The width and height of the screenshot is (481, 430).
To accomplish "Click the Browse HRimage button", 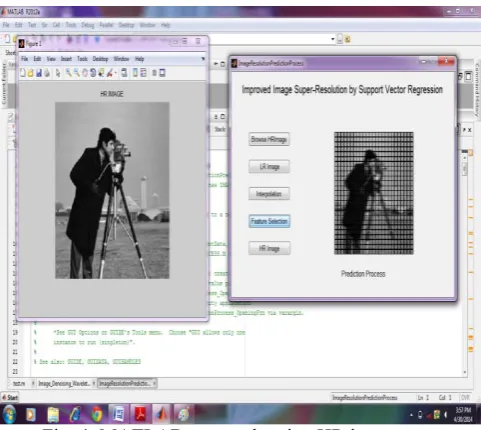I will click(269, 139).
